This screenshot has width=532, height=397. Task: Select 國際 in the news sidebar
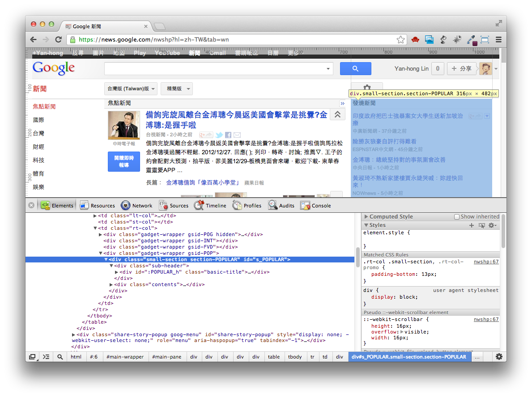tap(38, 120)
